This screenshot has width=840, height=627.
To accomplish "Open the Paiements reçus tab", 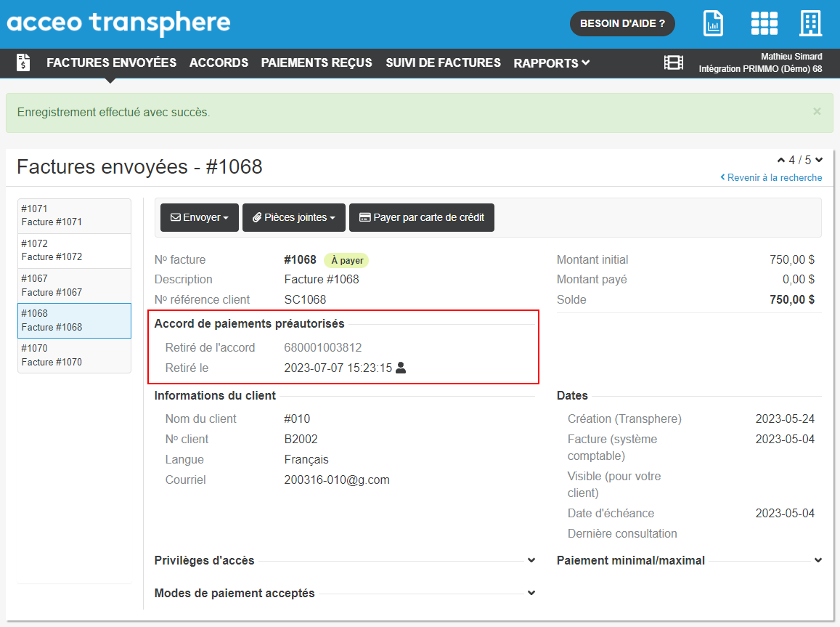I will [317, 63].
